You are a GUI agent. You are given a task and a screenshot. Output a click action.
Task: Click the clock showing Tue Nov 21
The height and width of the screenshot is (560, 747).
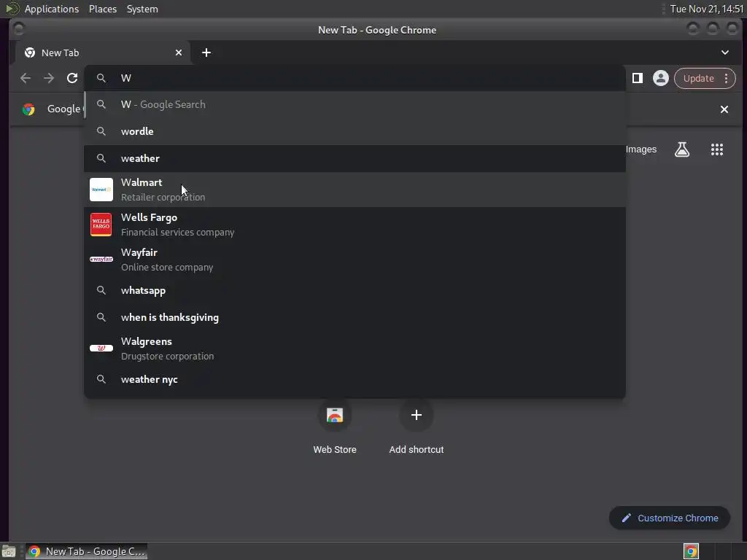coord(706,9)
